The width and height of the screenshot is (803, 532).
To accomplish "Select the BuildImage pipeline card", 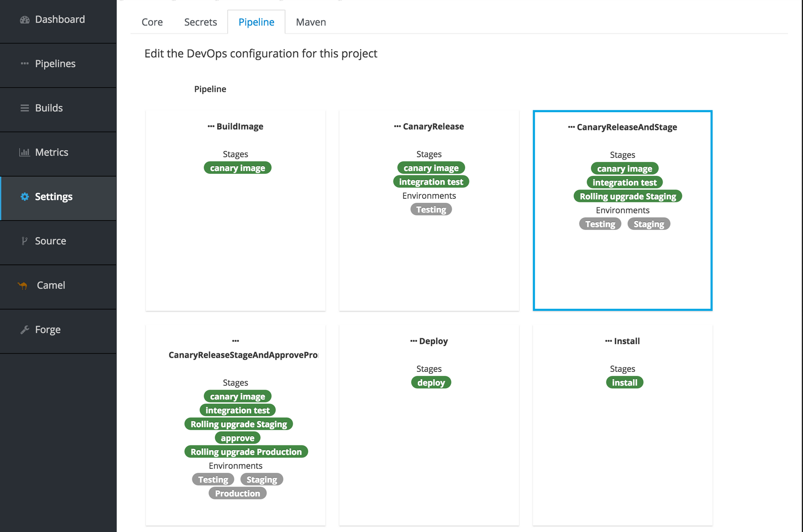I will click(x=235, y=210).
